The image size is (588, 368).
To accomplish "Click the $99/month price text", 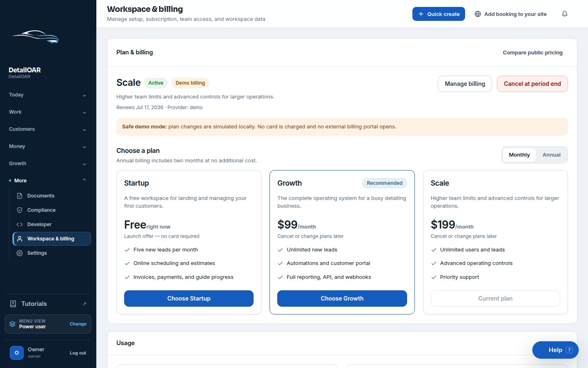I will tap(296, 225).
